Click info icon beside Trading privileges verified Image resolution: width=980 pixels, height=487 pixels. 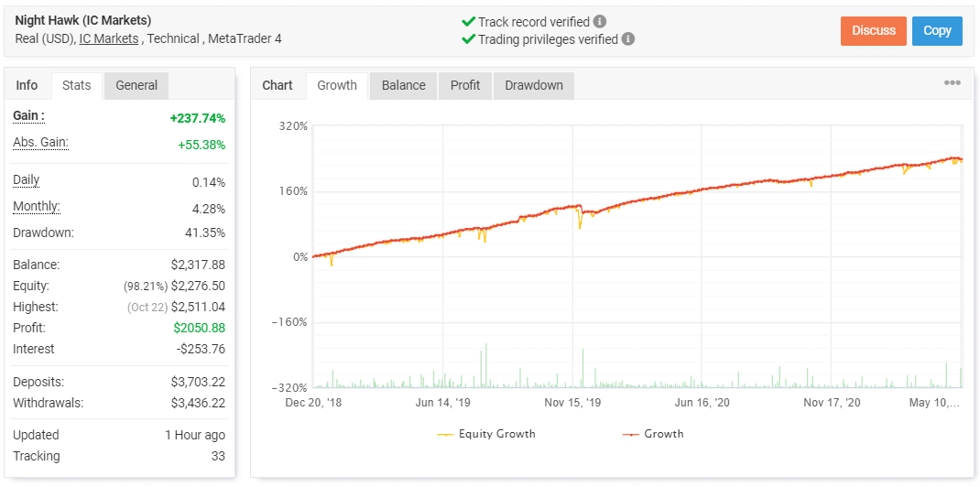pyautogui.click(x=627, y=39)
